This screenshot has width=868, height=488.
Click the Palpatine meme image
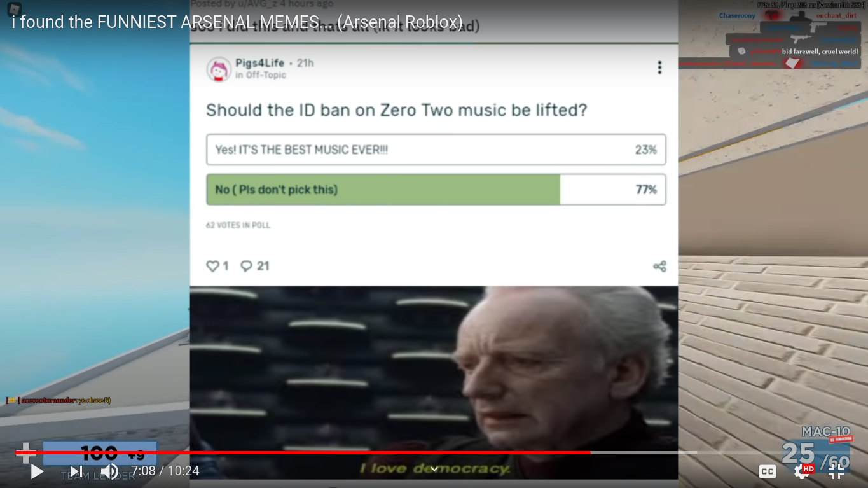pos(434,382)
